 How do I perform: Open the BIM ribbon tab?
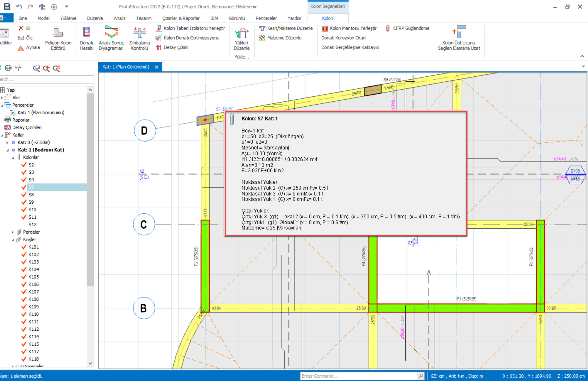click(214, 18)
